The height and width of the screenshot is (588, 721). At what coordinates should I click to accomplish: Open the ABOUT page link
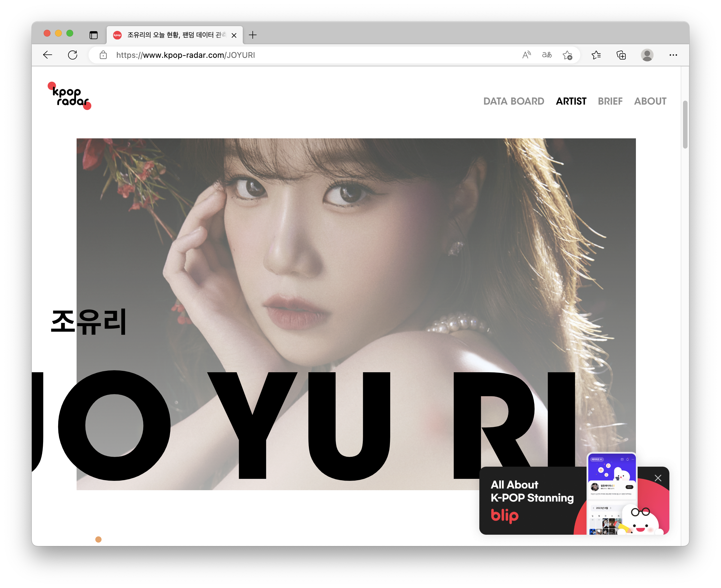pos(650,101)
